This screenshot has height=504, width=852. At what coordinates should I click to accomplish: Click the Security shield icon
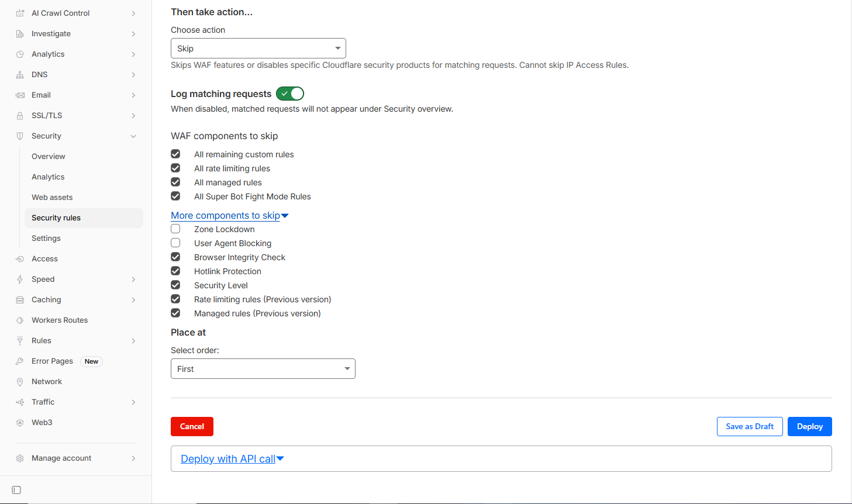(x=20, y=136)
